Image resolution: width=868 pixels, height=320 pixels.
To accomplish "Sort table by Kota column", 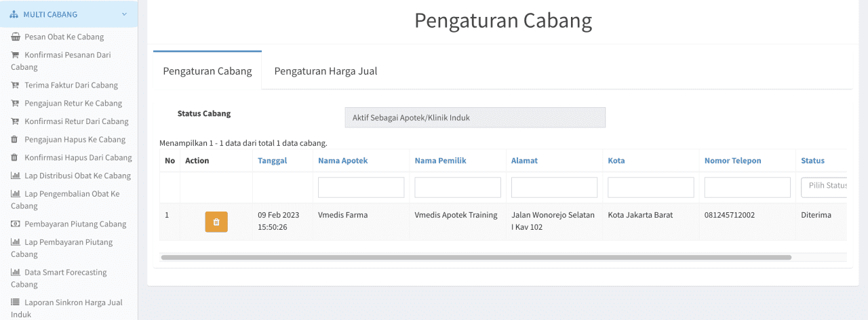I will pos(616,161).
